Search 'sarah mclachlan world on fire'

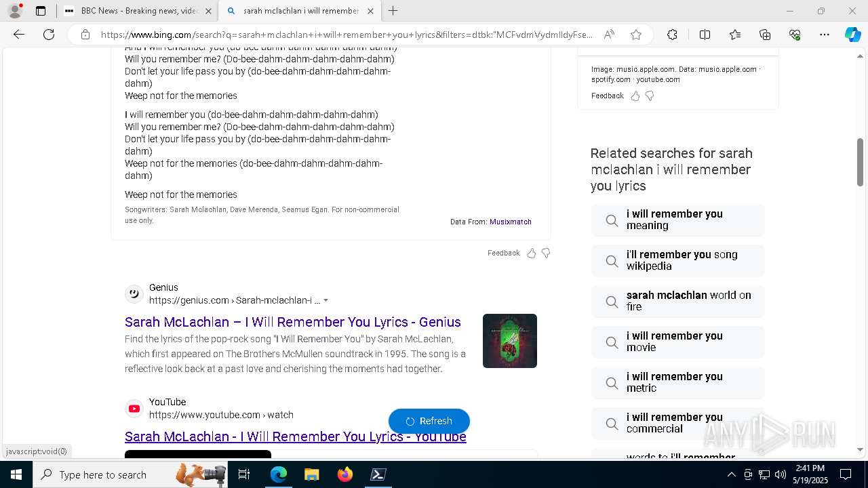tap(678, 302)
